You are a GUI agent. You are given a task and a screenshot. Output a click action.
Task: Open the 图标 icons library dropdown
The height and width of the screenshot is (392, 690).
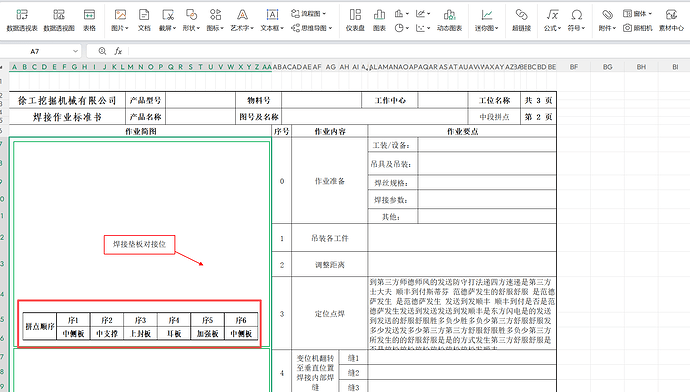click(215, 20)
